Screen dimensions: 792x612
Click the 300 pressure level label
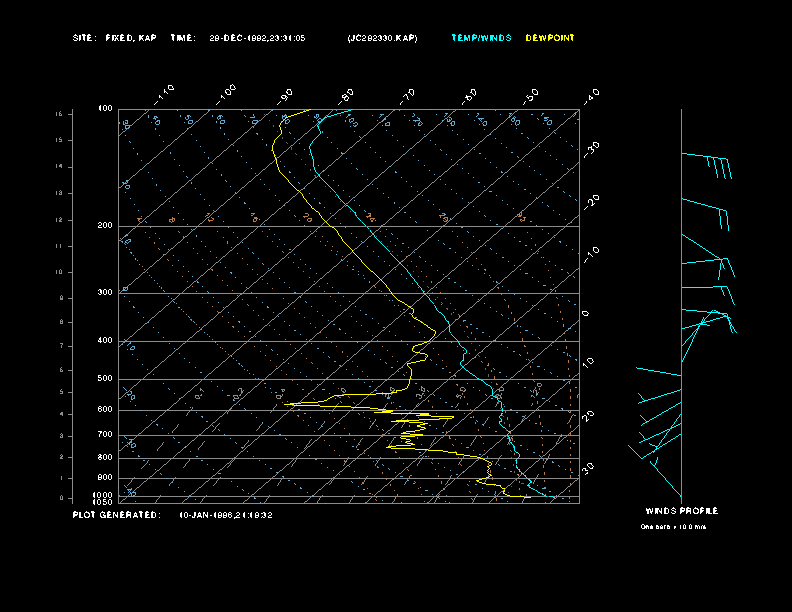(x=105, y=293)
